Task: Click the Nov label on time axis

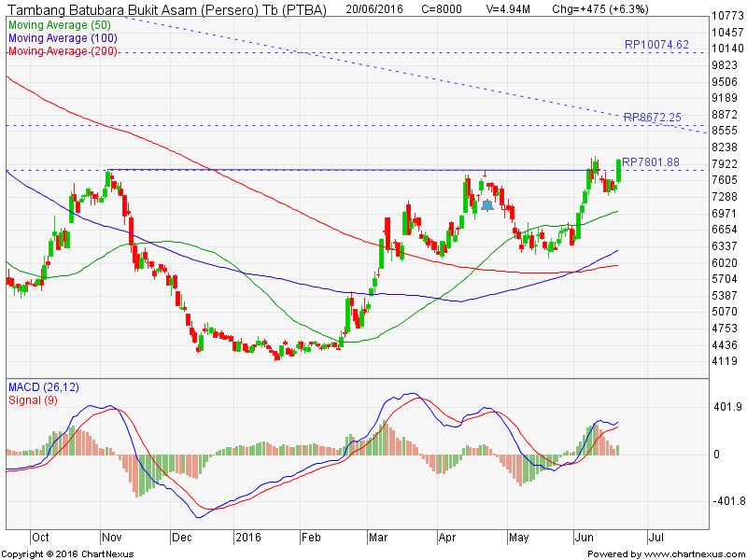Action: coord(111,538)
